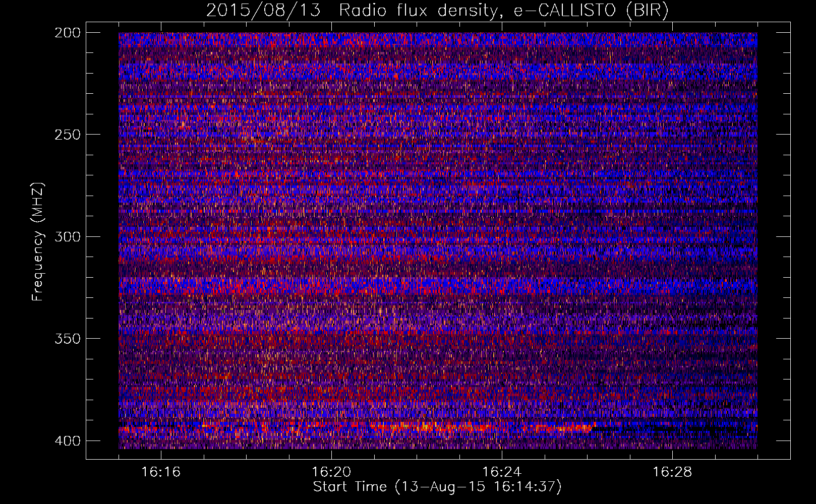Click the 300 frequency tick label

67,236
